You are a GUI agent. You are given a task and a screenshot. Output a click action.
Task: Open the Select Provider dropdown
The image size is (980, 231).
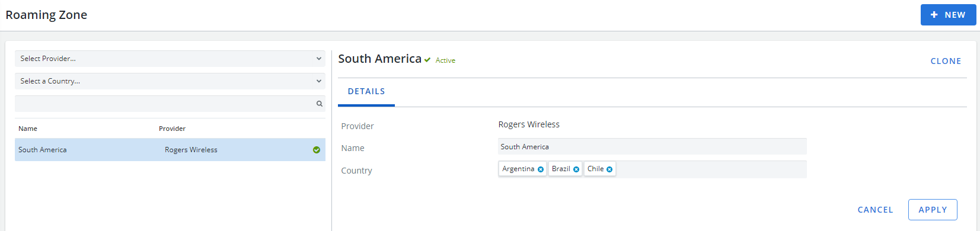pyautogui.click(x=170, y=59)
